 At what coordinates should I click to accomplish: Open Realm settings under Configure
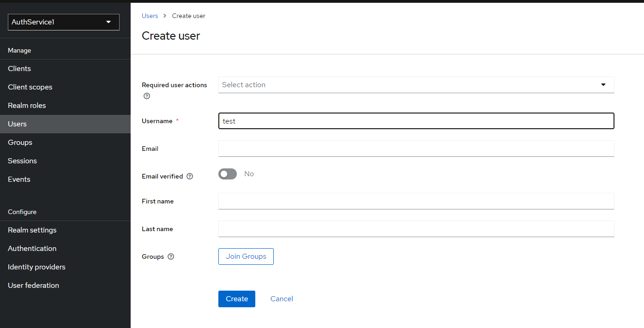pos(32,230)
